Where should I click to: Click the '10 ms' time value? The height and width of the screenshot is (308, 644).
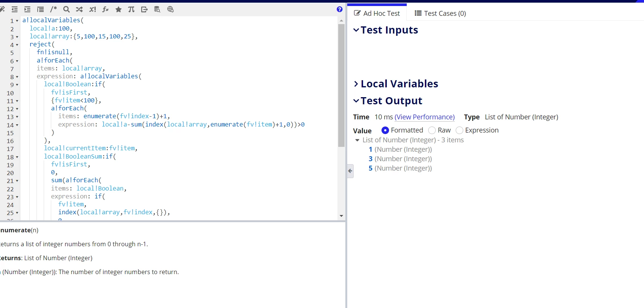coord(383,117)
